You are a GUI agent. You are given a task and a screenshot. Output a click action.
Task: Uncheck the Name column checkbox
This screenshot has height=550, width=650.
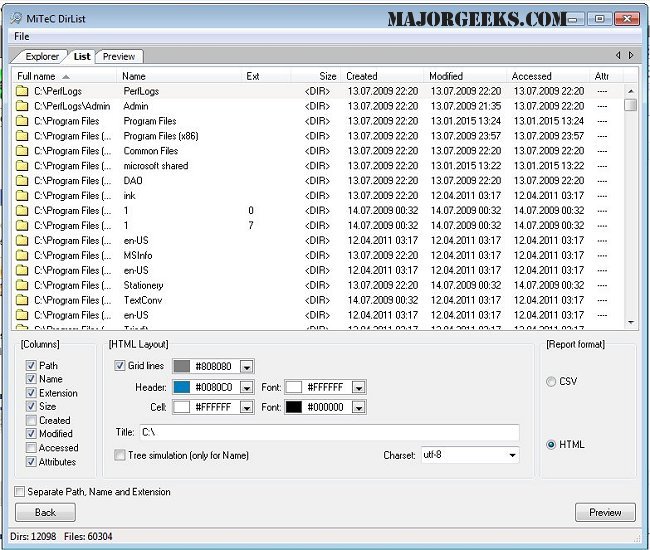click(x=31, y=378)
